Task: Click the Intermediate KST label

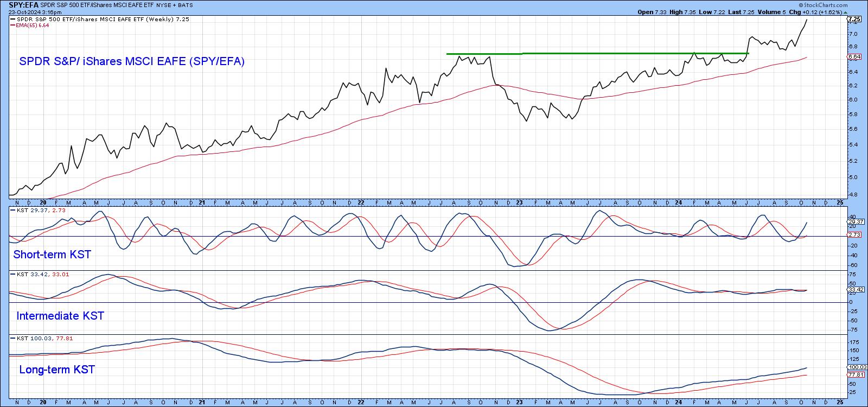Action: 60,316
